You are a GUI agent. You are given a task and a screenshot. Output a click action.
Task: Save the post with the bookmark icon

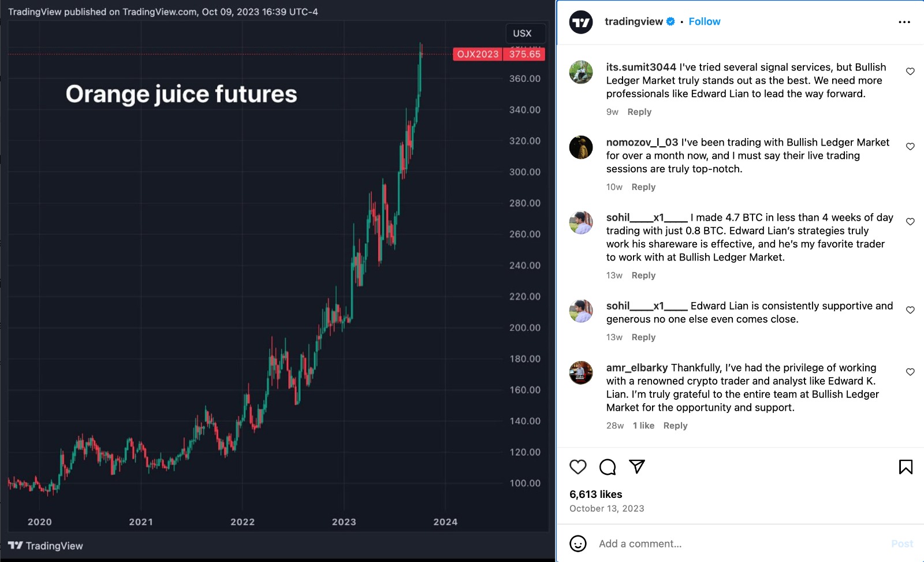click(906, 467)
